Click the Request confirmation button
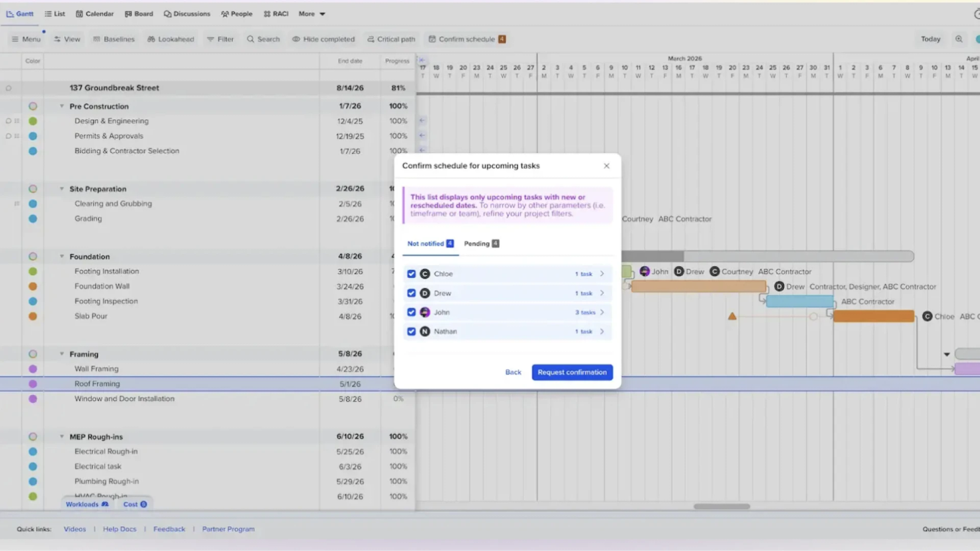The image size is (980, 551). 572,372
